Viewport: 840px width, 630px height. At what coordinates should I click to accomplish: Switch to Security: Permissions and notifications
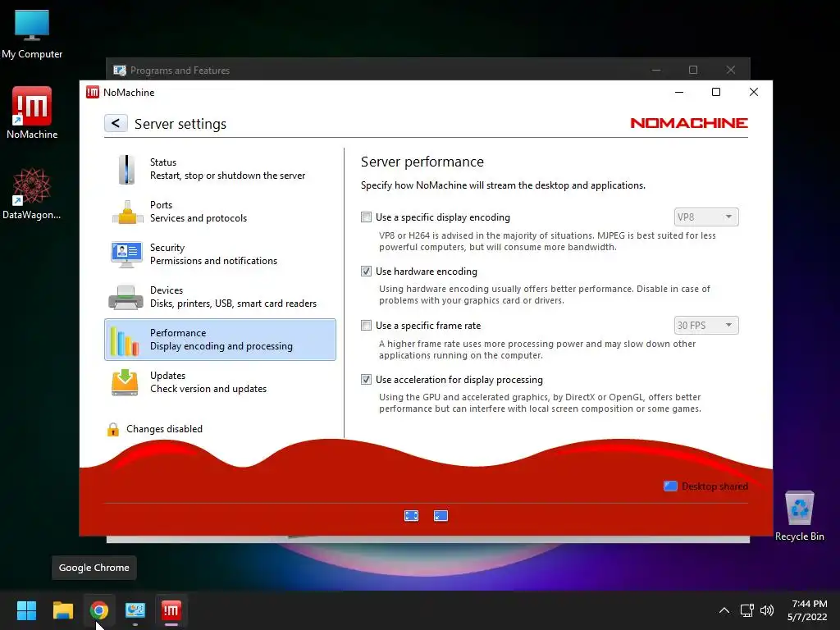click(x=220, y=254)
